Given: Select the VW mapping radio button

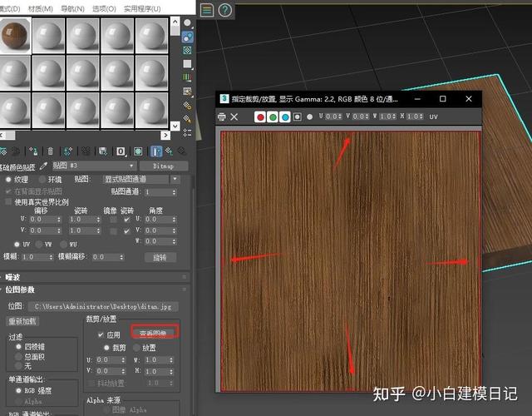Looking at the screenshot, I should 39,244.
